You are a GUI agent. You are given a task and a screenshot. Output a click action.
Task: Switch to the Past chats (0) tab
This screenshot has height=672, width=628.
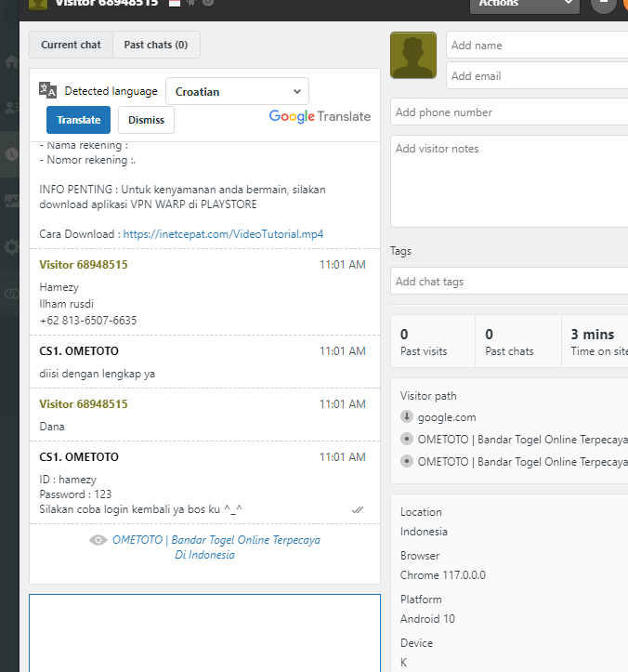tap(156, 45)
